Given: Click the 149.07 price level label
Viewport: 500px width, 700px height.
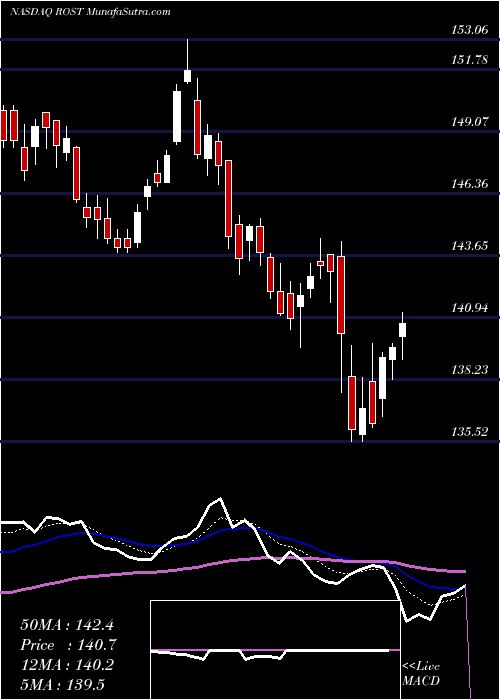Looking at the screenshot, I should coord(470,121).
